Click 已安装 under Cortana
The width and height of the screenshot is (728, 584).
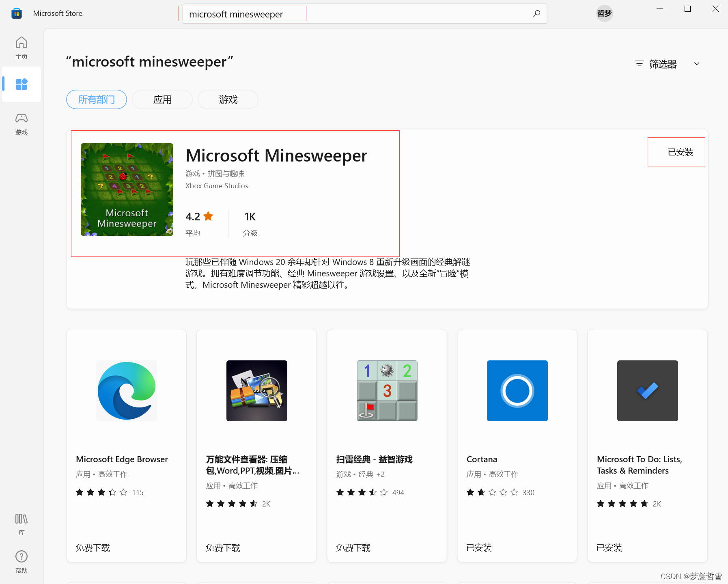click(479, 548)
